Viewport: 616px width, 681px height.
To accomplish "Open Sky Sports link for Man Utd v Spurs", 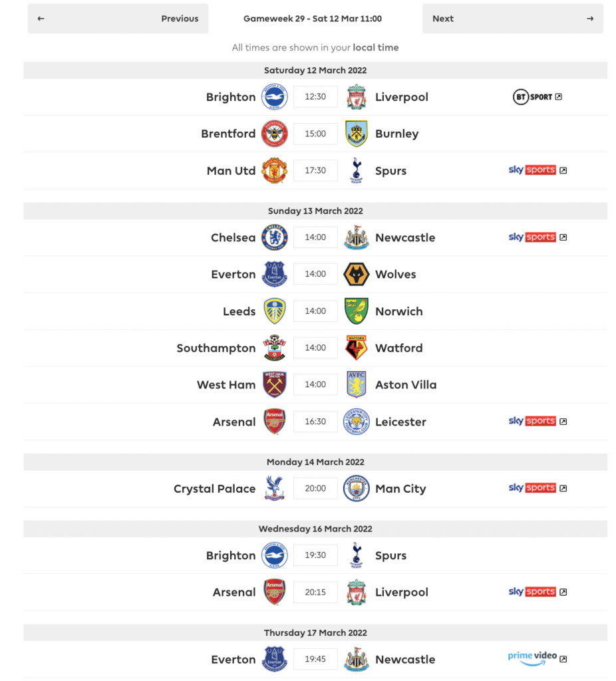I will pyautogui.click(x=538, y=170).
